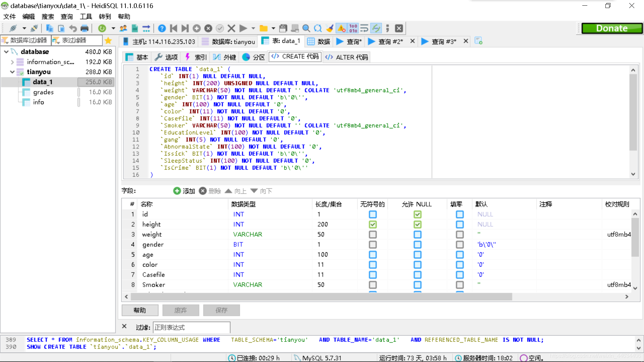The image size is (644, 362).
Task: Click the green refresh toolbar icon
Action: (102, 28)
